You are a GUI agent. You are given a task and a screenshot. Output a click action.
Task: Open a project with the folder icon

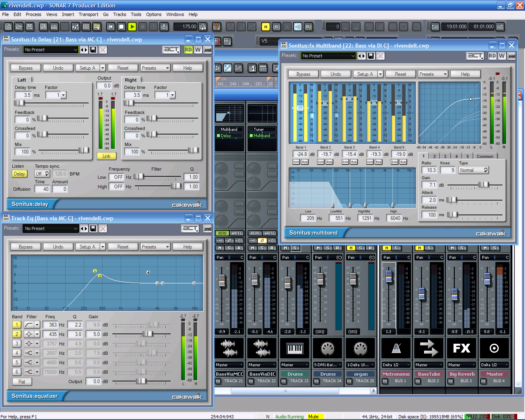(19, 27)
